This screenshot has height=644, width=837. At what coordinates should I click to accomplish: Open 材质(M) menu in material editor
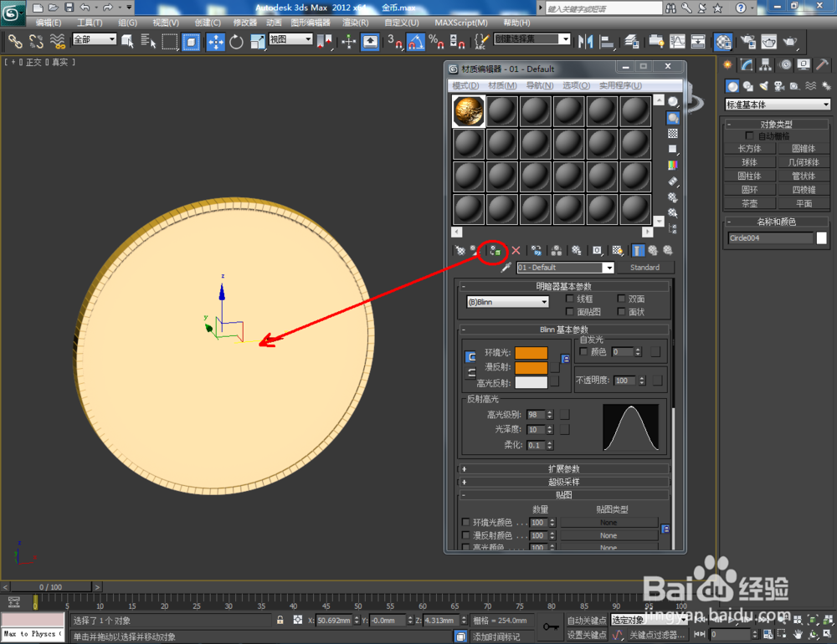point(502,85)
